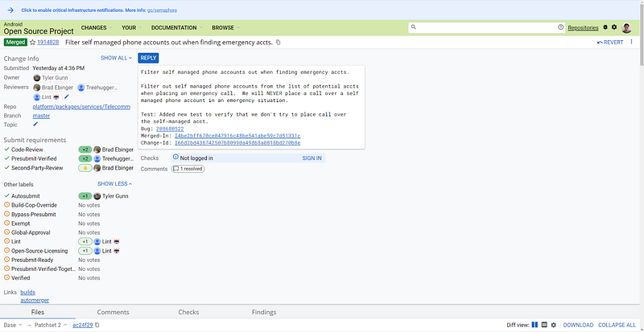This screenshot has width=644, height=332.
Task: Open settings via the gear icon in header
Action: click(x=614, y=27)
